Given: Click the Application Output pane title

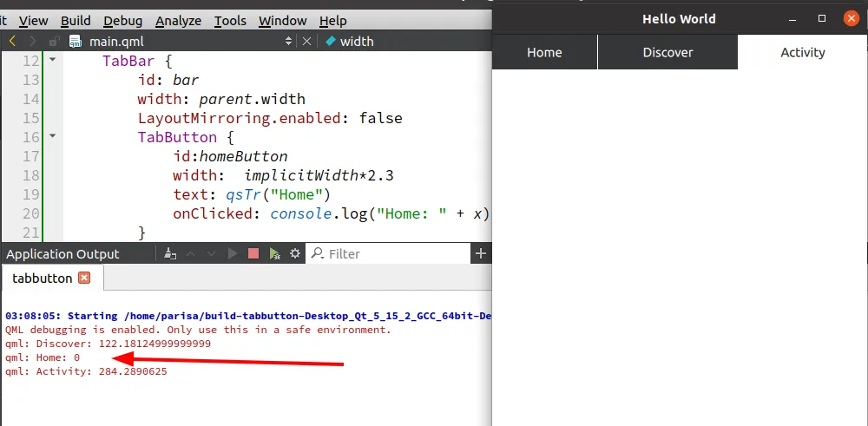Looking at the screenshot, I should point(62,254).
